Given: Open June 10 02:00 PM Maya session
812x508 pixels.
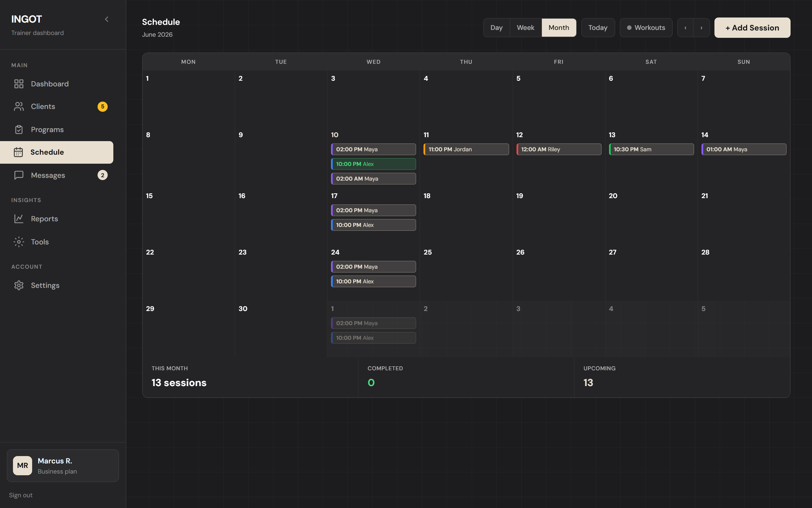Looking at the screenshot, I should coord(374,149).
